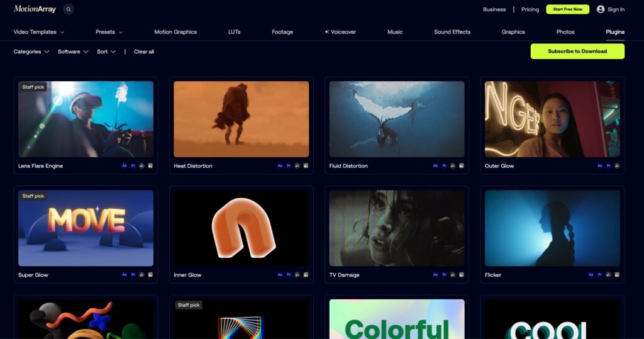Select the Plugins tab

615,31
